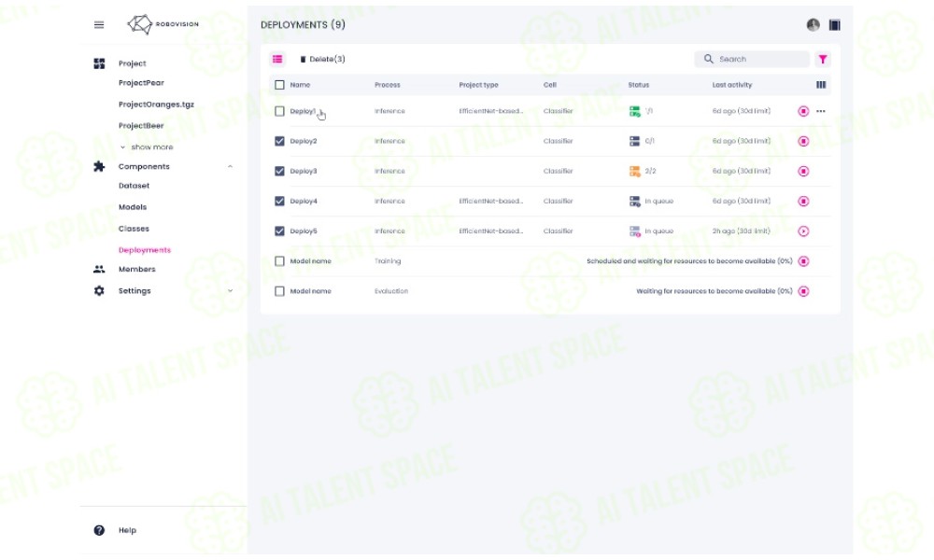Sort by Last activity column header
This screenshot has width=934, height=560.
tap(732, 85)
